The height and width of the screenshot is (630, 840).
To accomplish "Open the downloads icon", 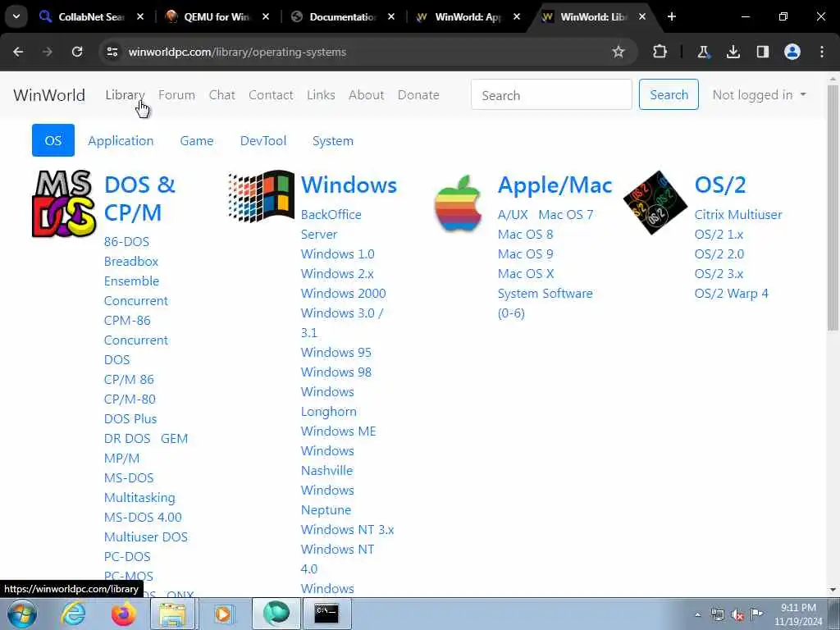I will pyautogui.click(x=733, y=52).
